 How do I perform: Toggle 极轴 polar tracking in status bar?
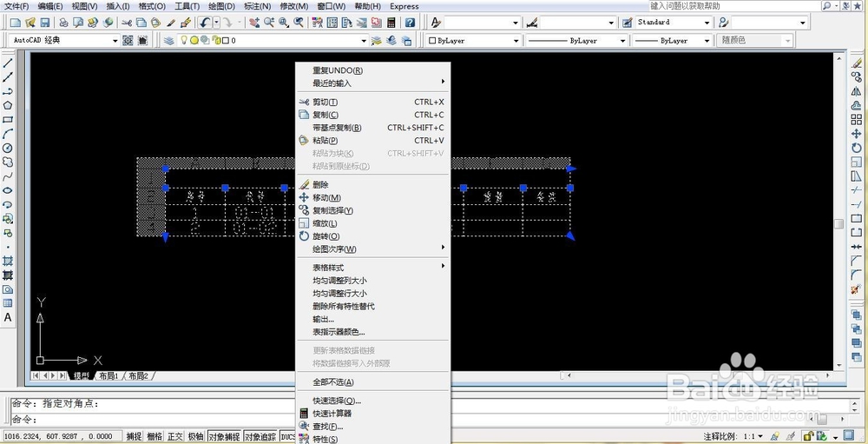pos(195,437)
